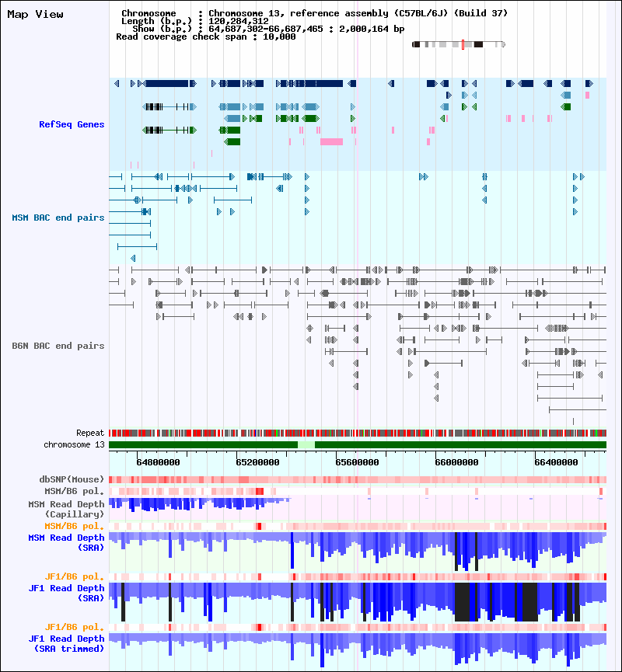Click the black MSM/B6 pol. label
The width and height of the screenshot is (622, 672).
[75, 491]
